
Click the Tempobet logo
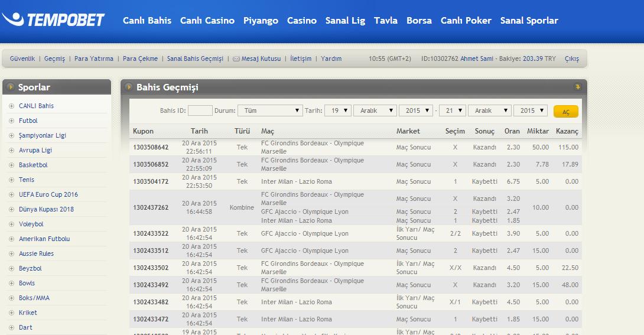53,20
